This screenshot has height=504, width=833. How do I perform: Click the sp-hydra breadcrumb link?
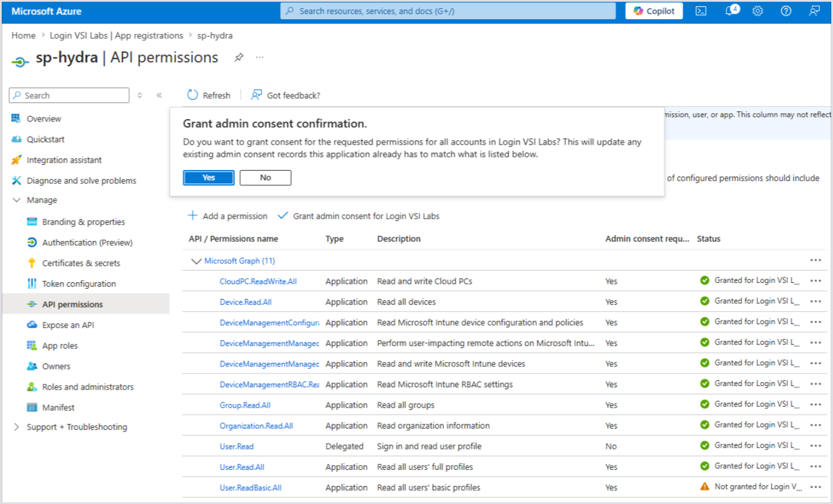pyautogui.click(x=215, y=35)
